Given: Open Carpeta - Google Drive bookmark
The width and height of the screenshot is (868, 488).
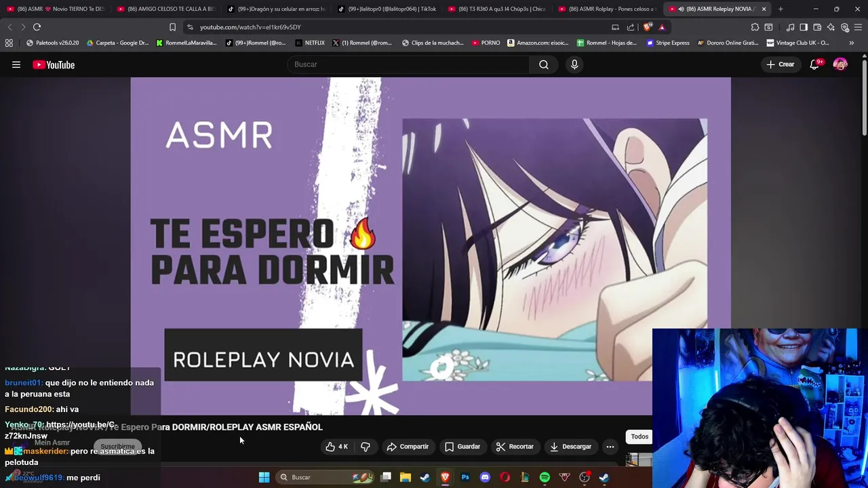Looking at the screenshot, I should (x=116, y=43).
